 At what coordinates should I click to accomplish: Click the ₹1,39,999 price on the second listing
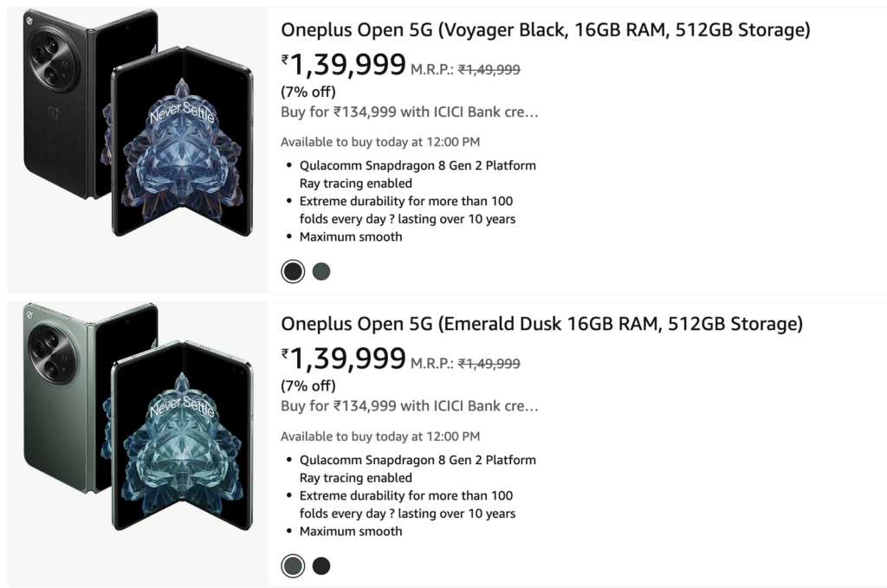click(x=343, y=359)
